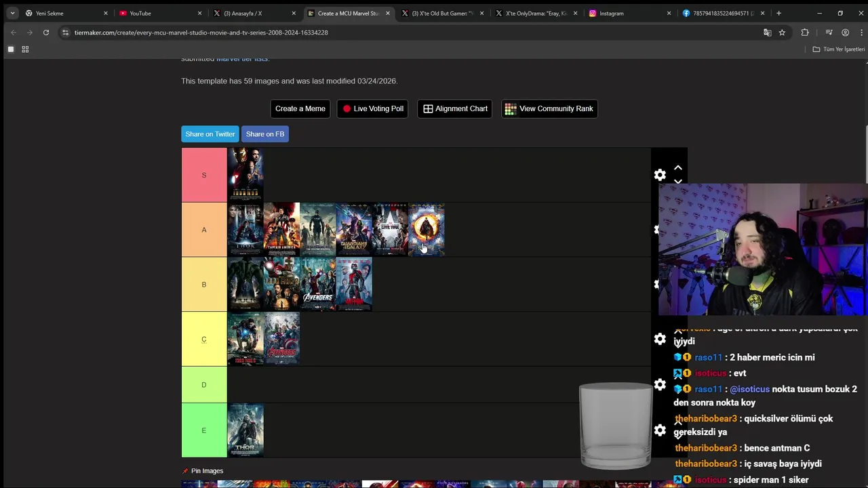
Task: Bookmark this page with the star icon
Action: point(782,33)
